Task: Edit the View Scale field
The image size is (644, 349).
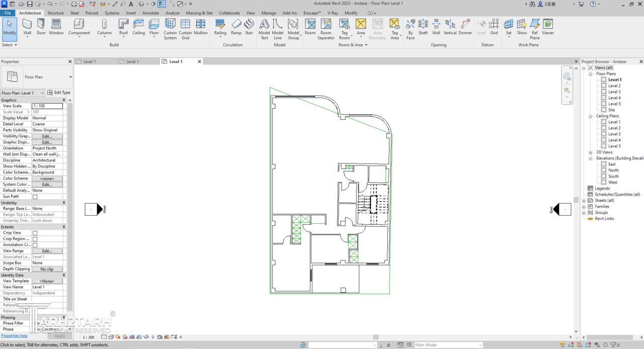Action: (x=47, y=106)
